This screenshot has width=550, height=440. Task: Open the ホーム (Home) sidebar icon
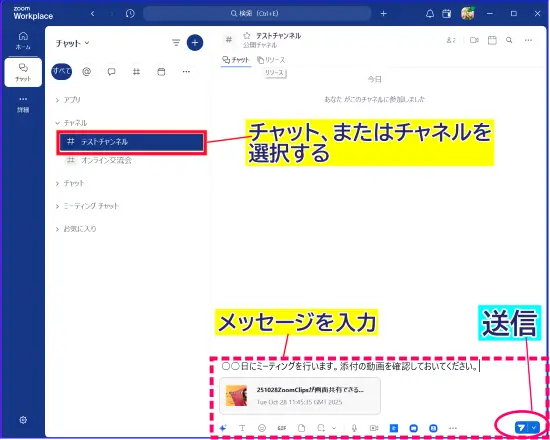(x=23, y=40)
